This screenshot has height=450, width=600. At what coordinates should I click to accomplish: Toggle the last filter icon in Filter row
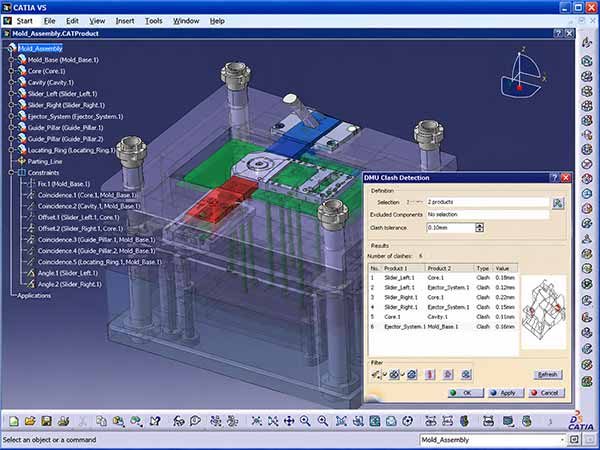coord(466,374)
